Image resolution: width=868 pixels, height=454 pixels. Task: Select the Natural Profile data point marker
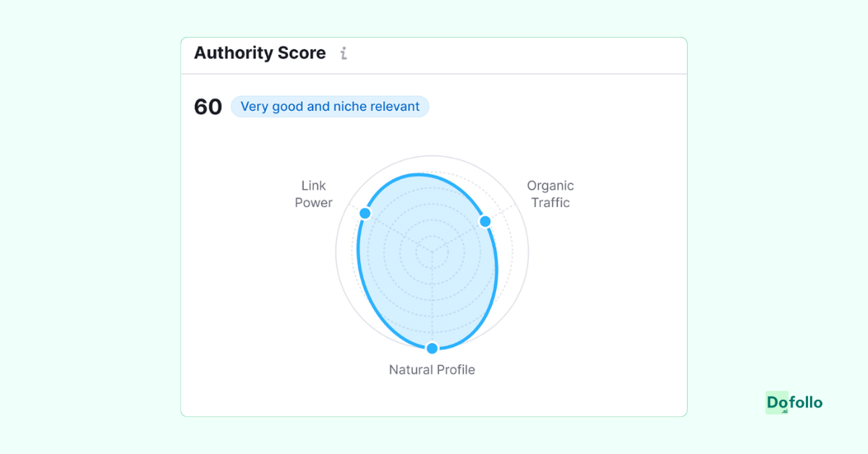pyautogui.click(x=432, y=348)
